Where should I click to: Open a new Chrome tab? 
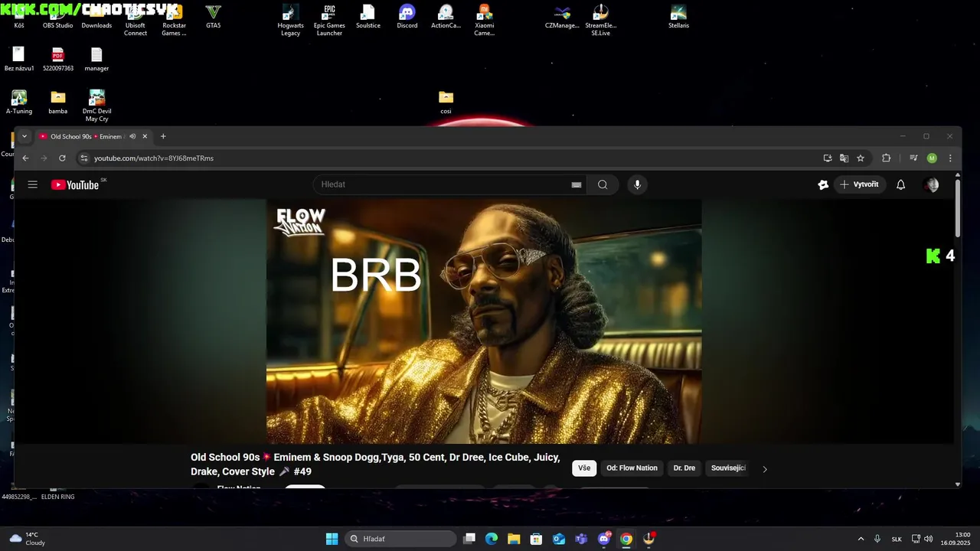163,136
